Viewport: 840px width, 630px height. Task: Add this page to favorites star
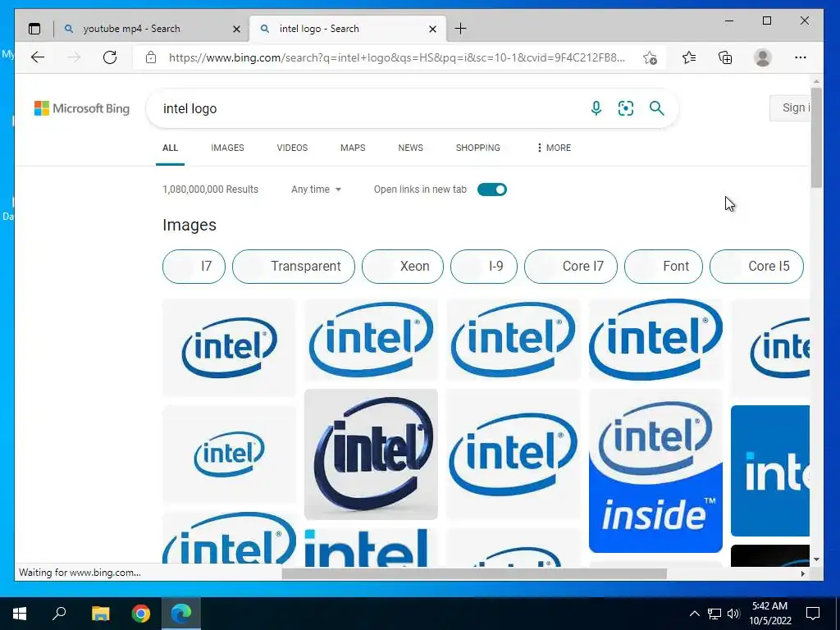click(x=650, y=57)
